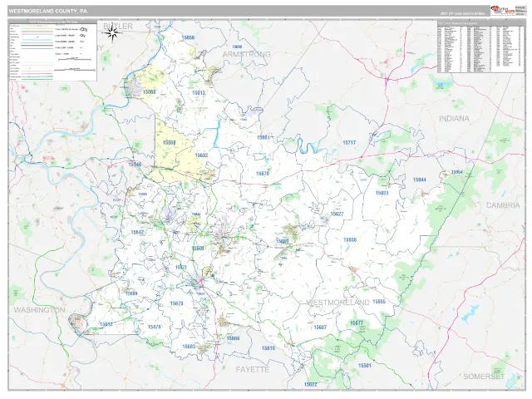Click ZIP code 15954 label
This screenshot has height=399, width=532.
tap(457, 172)
